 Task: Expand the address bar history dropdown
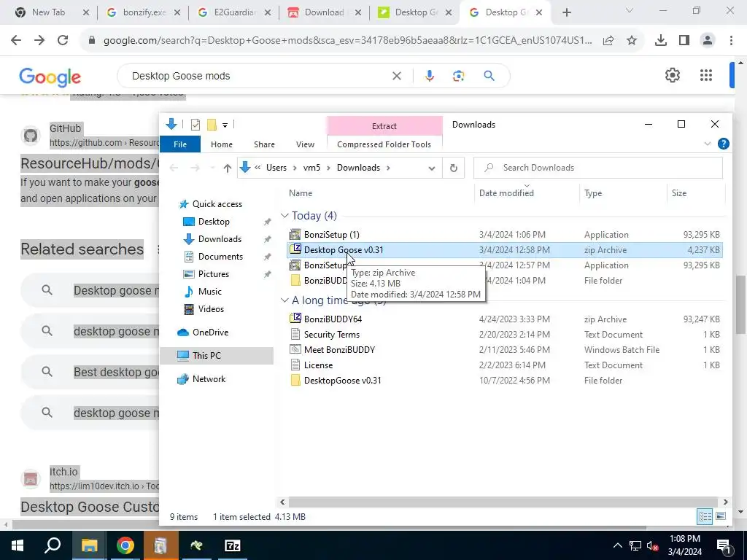tap(432, 168)
